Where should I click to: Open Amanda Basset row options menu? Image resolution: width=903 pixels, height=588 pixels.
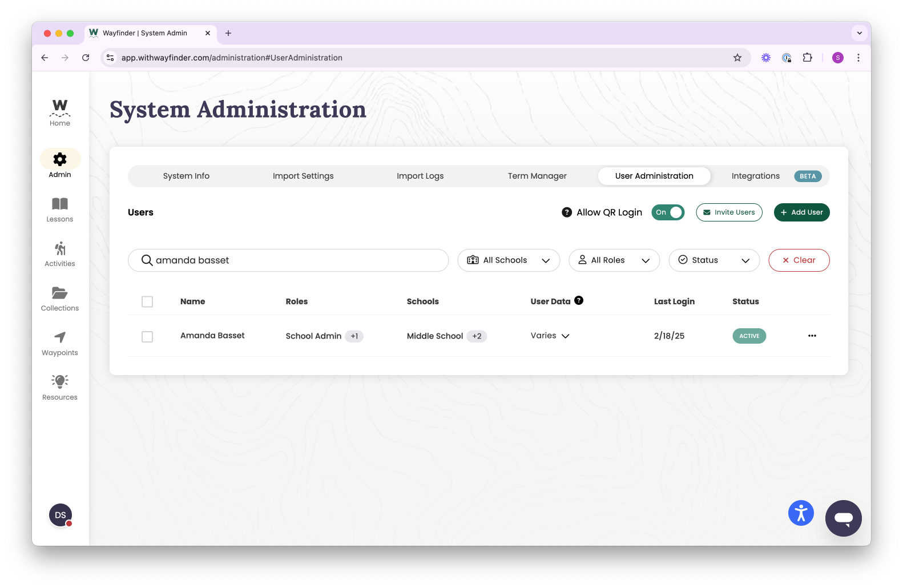tap(812, 336)
